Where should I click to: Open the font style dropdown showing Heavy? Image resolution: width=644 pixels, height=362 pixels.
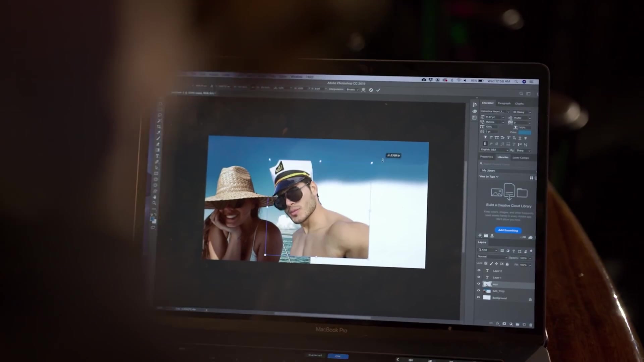[x=522, y=112]
